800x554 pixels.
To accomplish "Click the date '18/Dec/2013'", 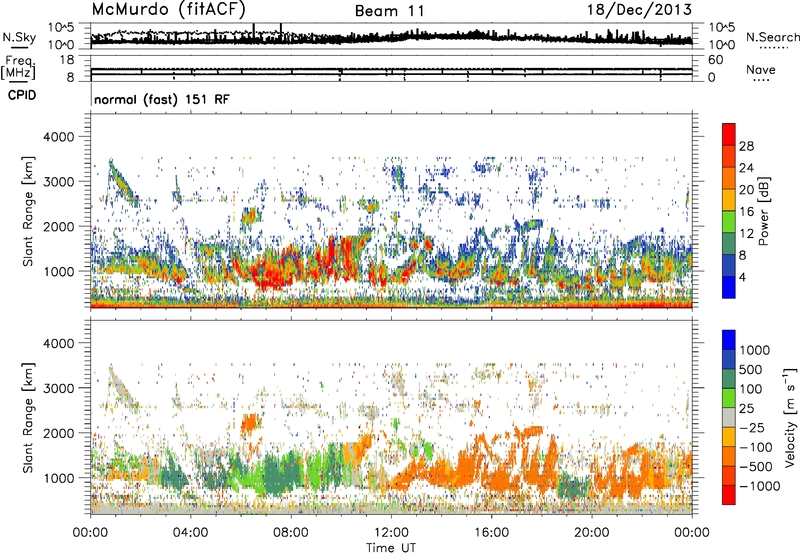I will [639, 10].
